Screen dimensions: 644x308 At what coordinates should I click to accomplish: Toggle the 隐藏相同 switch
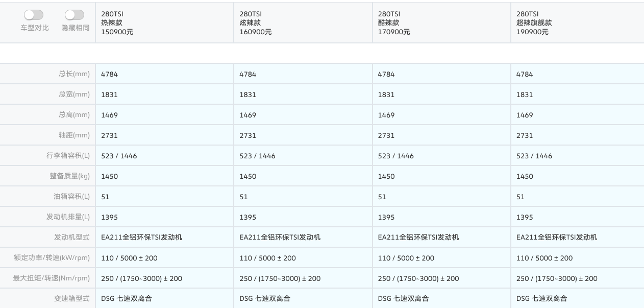click(x=75, y=15)
